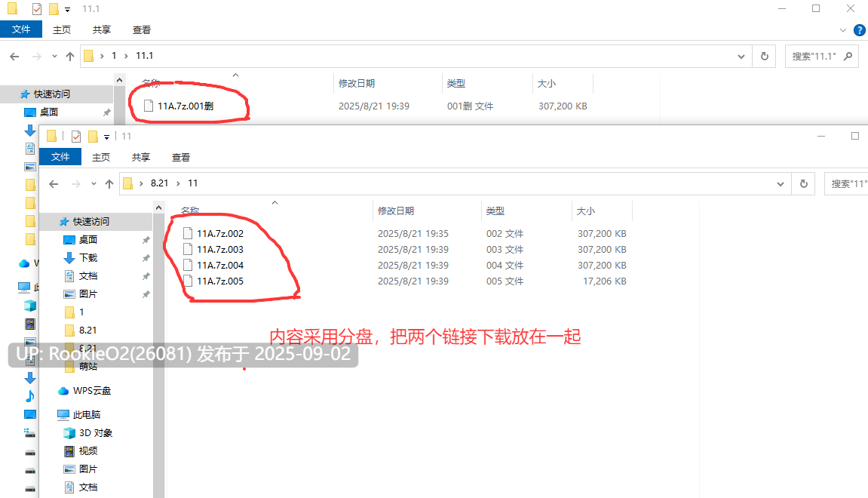The width and height of the screenshot is (868, 498).
Task: Go back in the 11 window
Action: tap(54, 184)
